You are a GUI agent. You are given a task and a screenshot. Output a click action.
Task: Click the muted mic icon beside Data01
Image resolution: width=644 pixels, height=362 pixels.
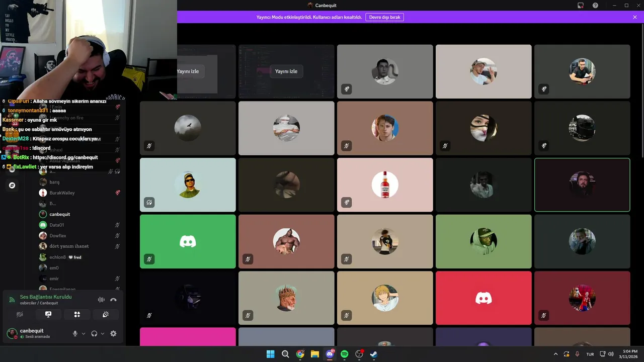pos(117,225)
